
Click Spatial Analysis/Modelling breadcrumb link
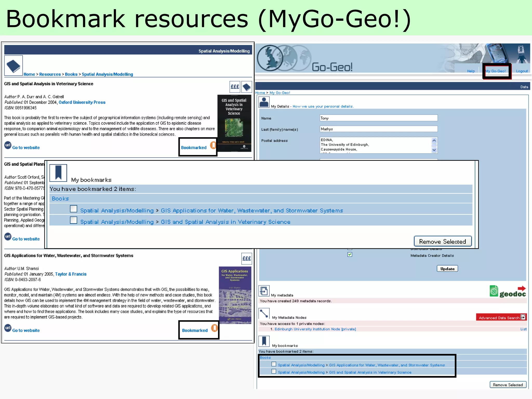click(x=107, y=74)
